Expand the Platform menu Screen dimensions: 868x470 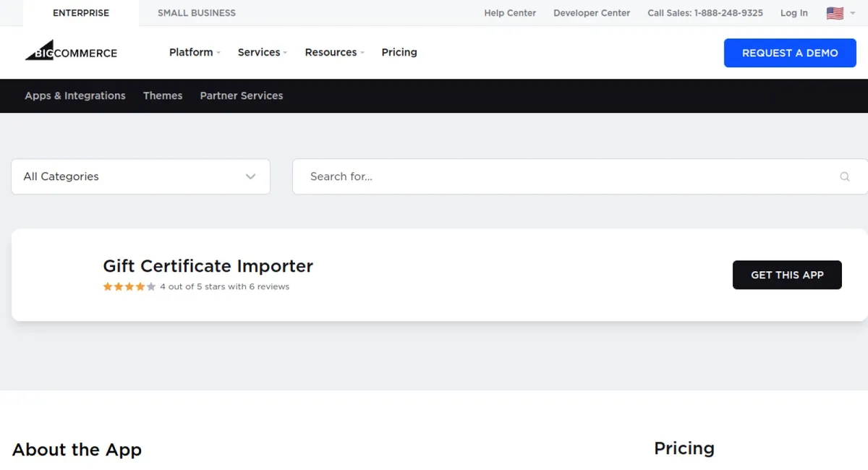tap(194, 52)
